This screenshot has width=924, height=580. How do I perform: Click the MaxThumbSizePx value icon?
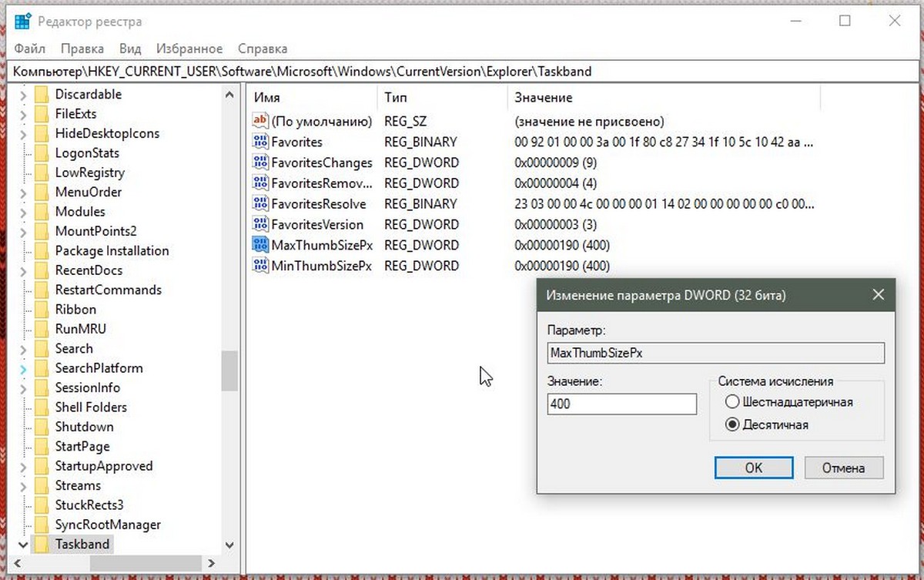click(x=259, y=245)
